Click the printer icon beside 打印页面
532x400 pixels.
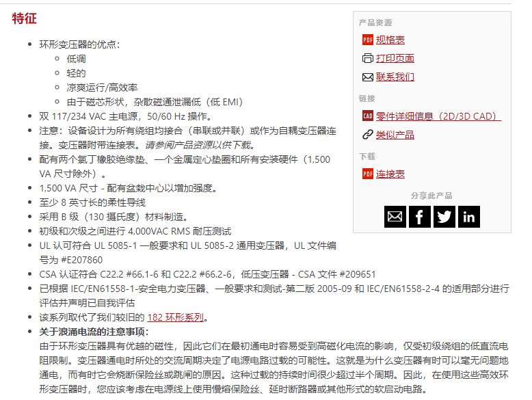(x=367, y=58)
